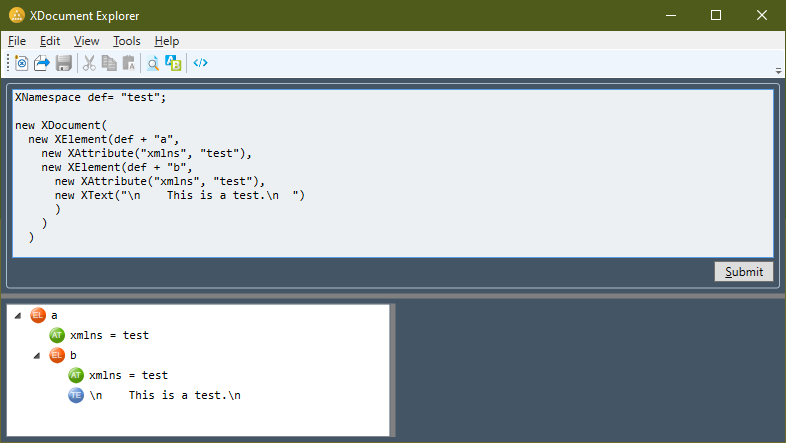Viewport: 786px width, 443px height.
Task: Select the "b" element label in tree
Action: pyautogui.click(x=73, y=355)
